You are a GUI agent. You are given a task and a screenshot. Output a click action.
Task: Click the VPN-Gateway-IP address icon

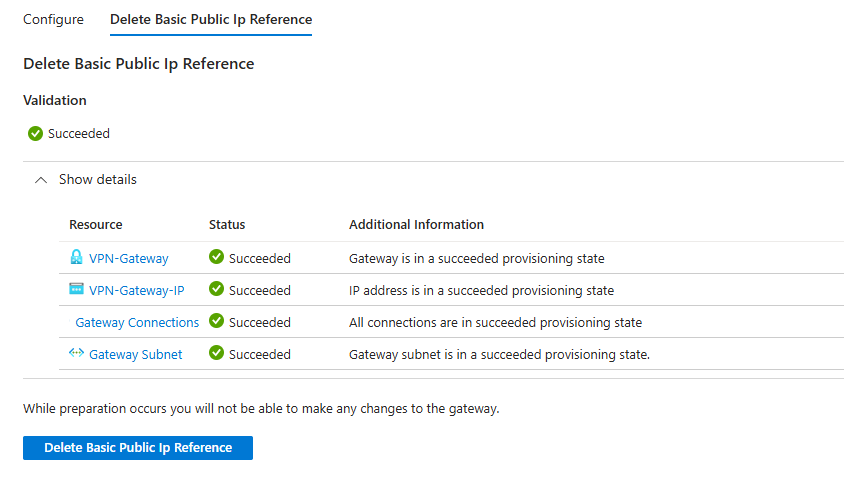point(76,289)
